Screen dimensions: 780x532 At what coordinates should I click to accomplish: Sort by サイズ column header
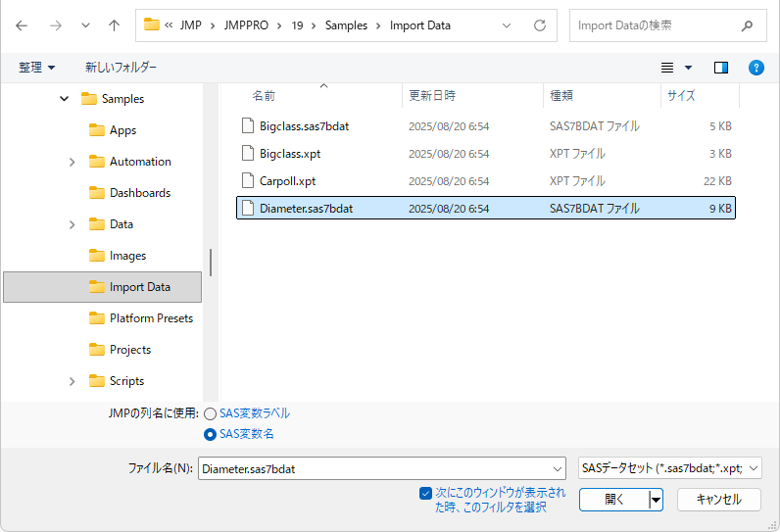pyautogui.click(x=680, y=95)
